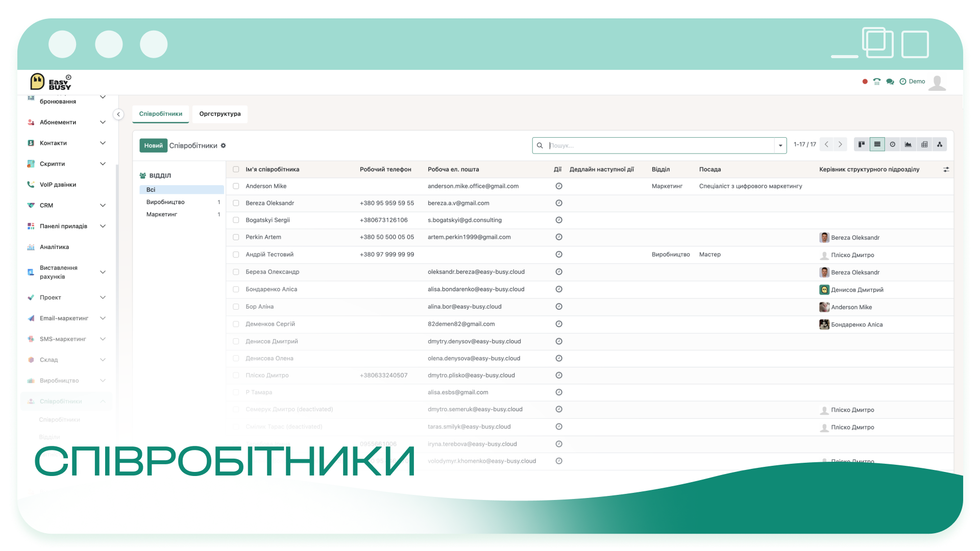Screen dimensions: 980x551
Task: Open the hierarchy org chart view
Action: click(x=940, y=144)
